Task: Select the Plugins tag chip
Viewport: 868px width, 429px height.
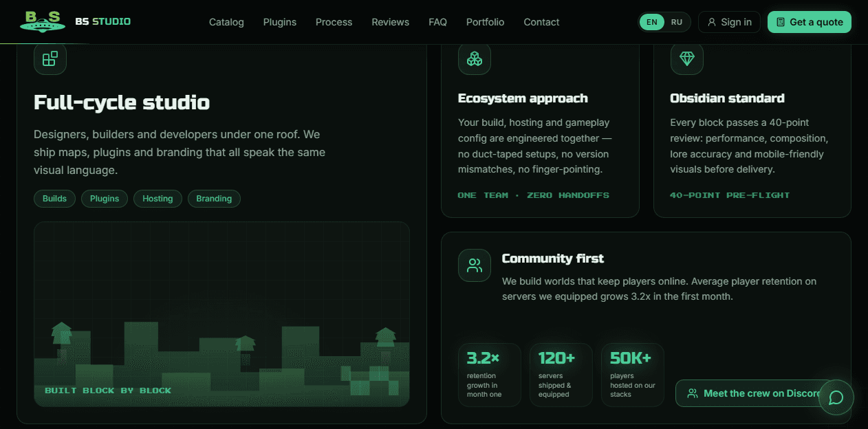Action: 105,199
